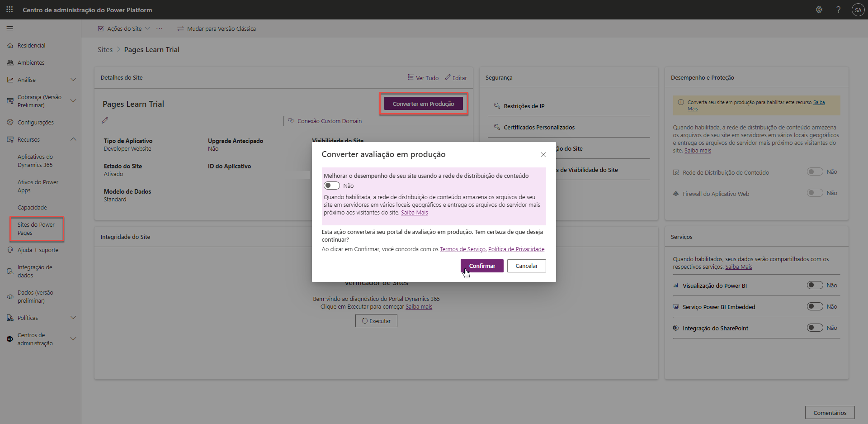Click the Dados (versão preliminar) icon
Image resolution: width=868 pixels, height=424 pixels.
[x=10, y=296]
